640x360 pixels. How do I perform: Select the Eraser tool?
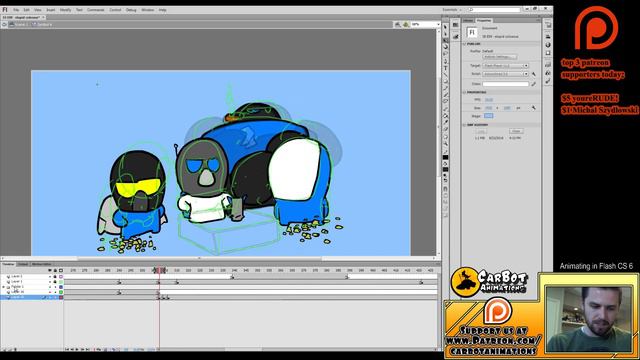(x=445, y=129)
